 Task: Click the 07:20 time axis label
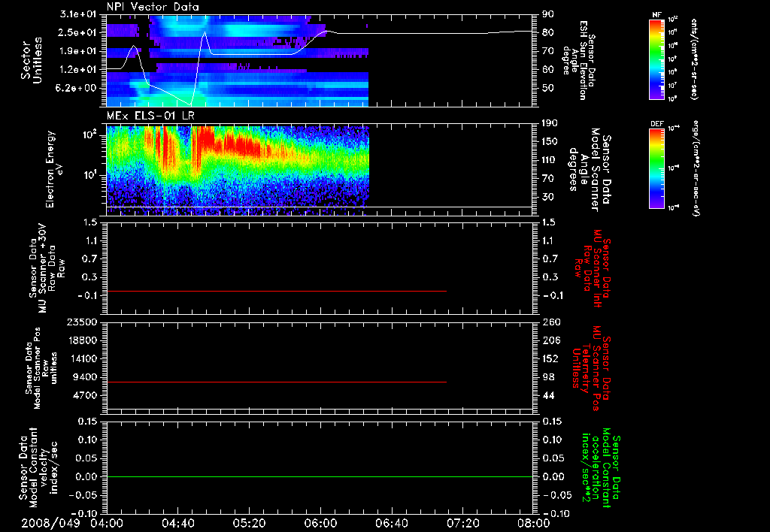click(462, 523)
